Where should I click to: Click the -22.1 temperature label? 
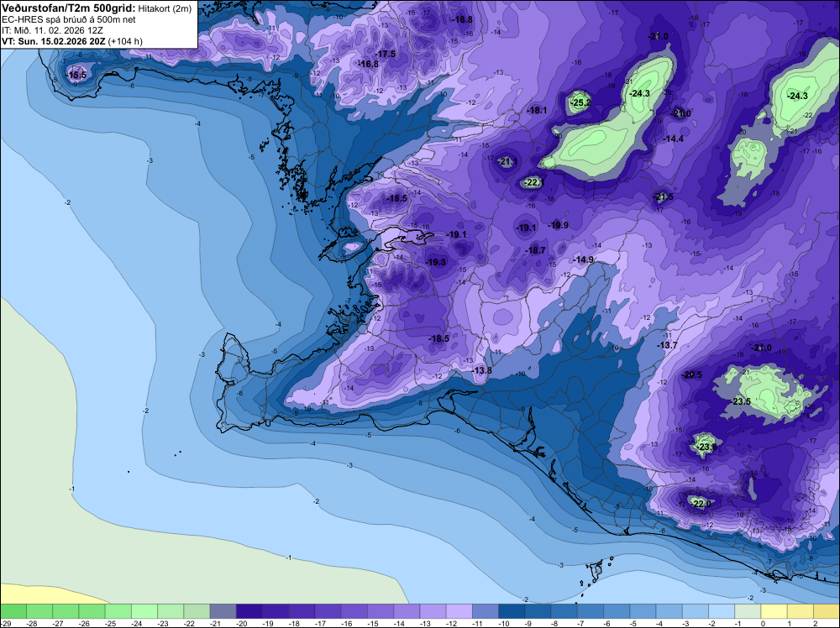[533, 182]
